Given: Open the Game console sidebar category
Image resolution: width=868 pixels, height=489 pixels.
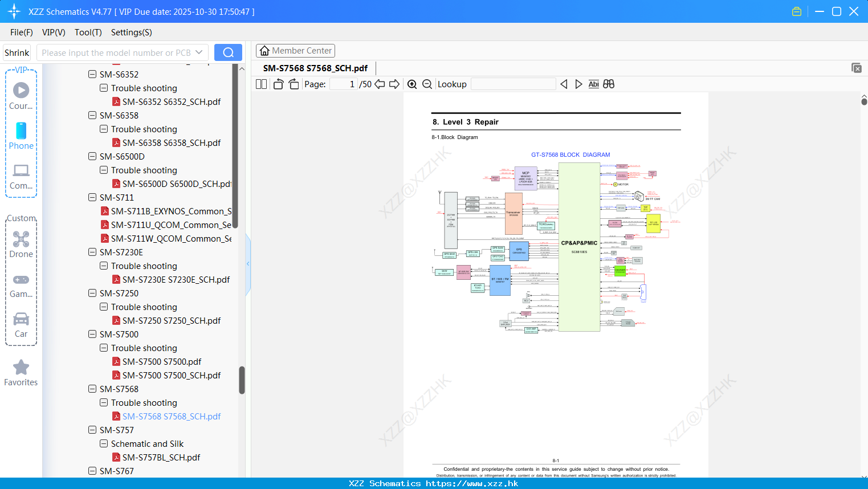Looking at the screenshot, I should (x=21, y=285).
